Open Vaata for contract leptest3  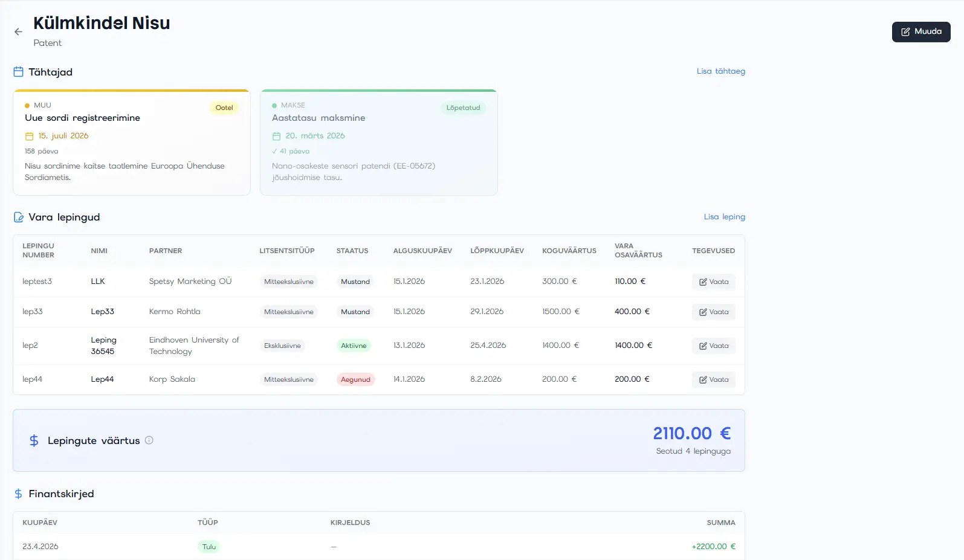pos(713,282)
